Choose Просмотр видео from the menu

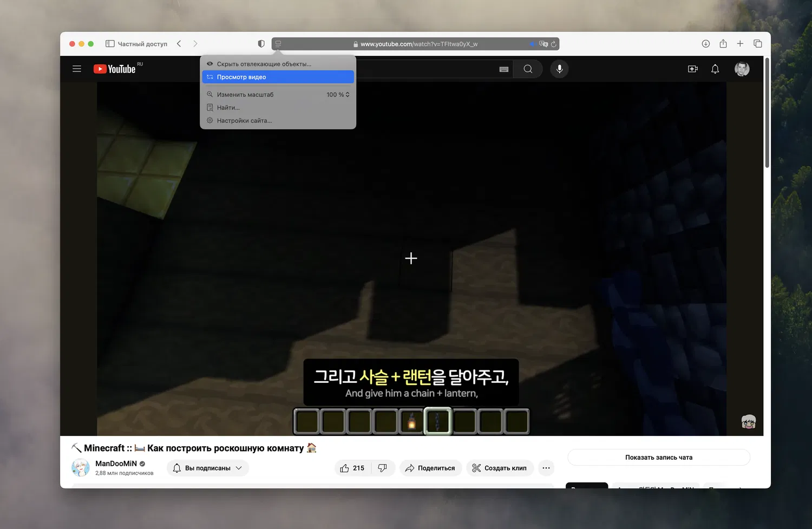pos(278,77)
